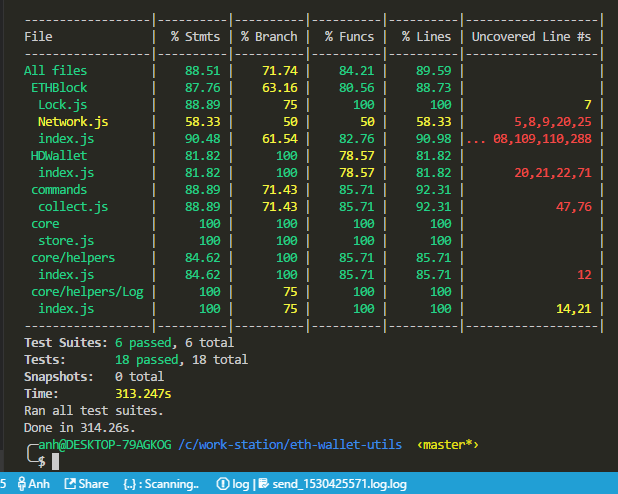The width and height of the screenshot is (618, 494).
Task: Click the '% Branch' column header
Action: [x=269, y=37]
